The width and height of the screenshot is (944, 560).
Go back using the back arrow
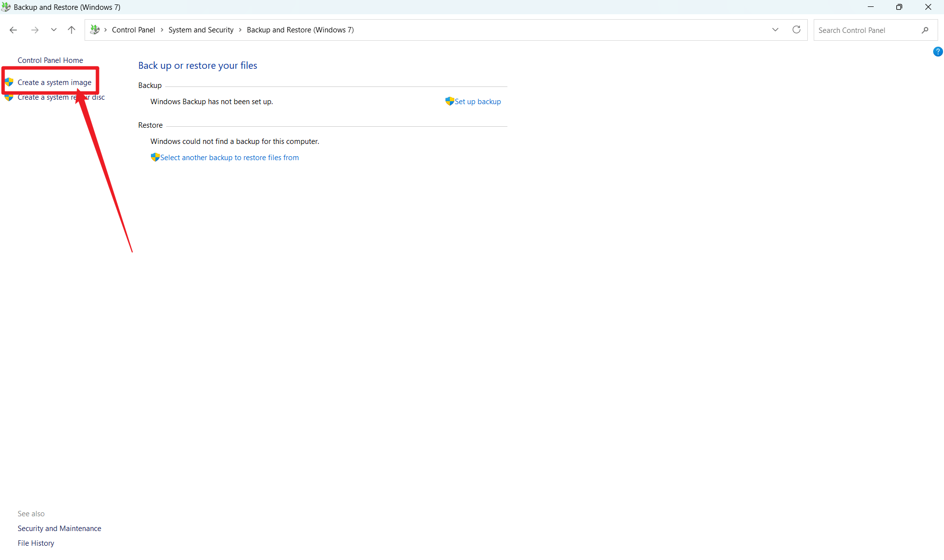(x=13, y=30)
